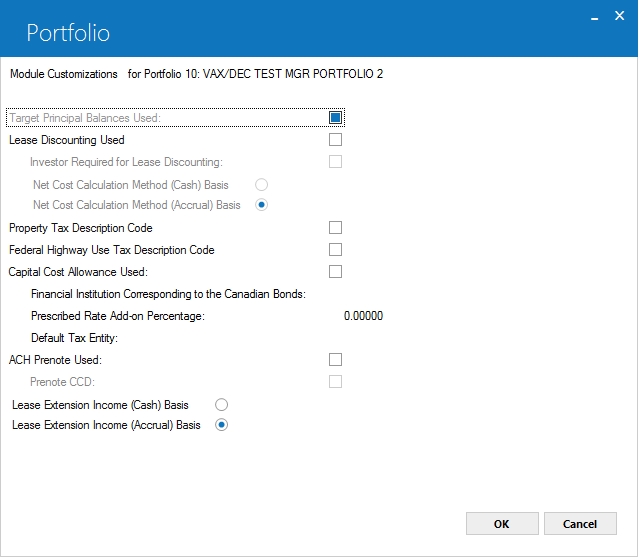Dismiss dialog with Cancel button
The height and width of the screenshot is (557, 638).
[x=580, y=524]
